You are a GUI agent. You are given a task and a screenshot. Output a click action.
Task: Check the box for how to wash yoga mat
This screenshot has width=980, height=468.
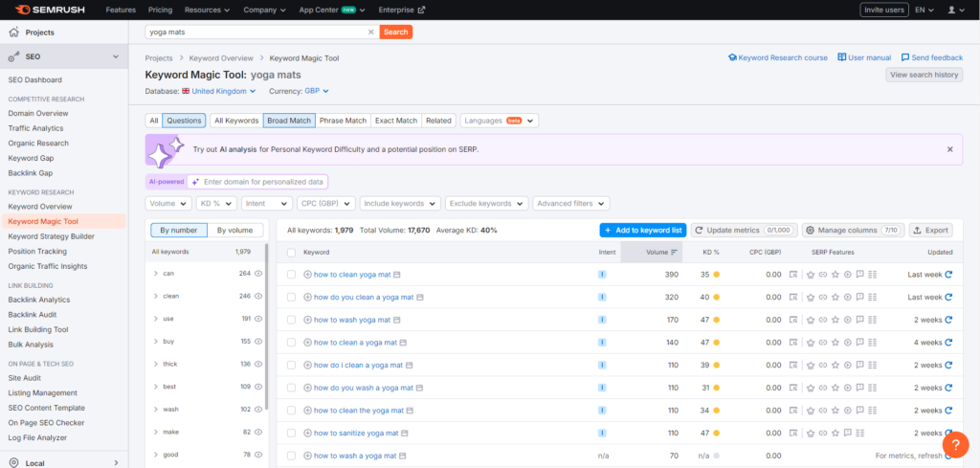[291, 320]
